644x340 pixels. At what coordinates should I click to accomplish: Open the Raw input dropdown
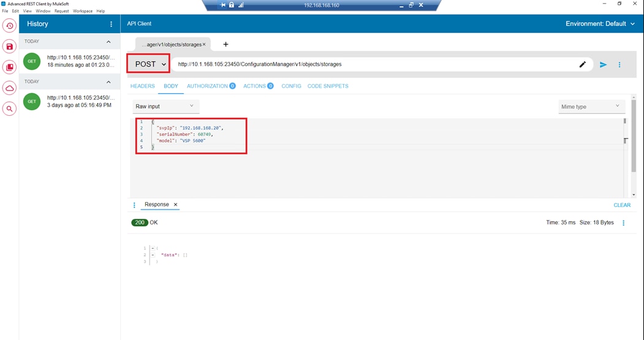pos(166,107)
